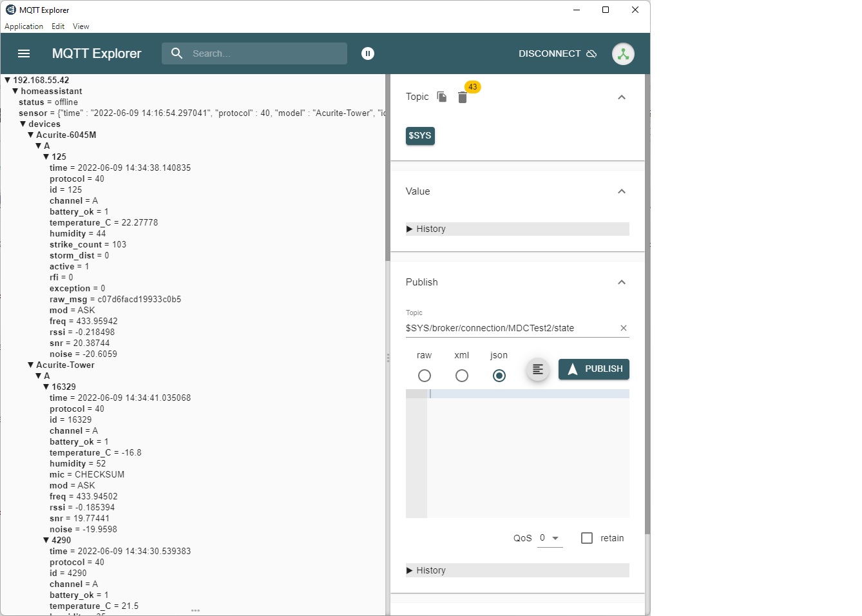Collapse the devices tree node
The height and width of the screenshot is (616, 862).
coord(23,124)
